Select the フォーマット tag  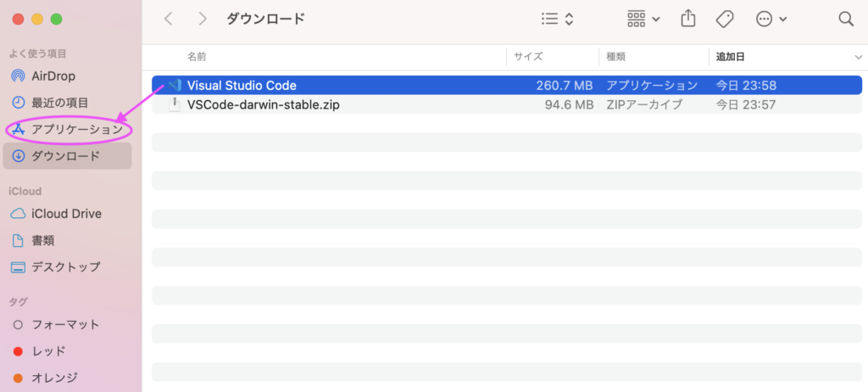[x=67, y=324]
